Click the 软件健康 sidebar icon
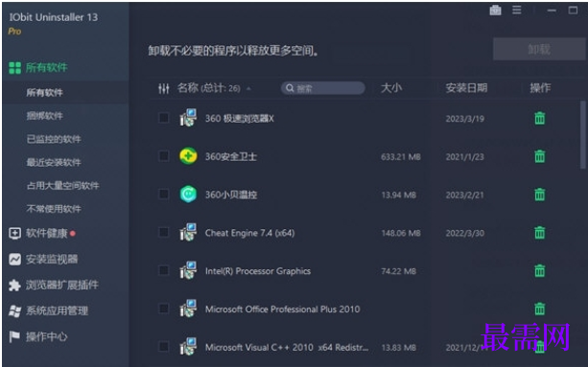 [x=14, y=233]
